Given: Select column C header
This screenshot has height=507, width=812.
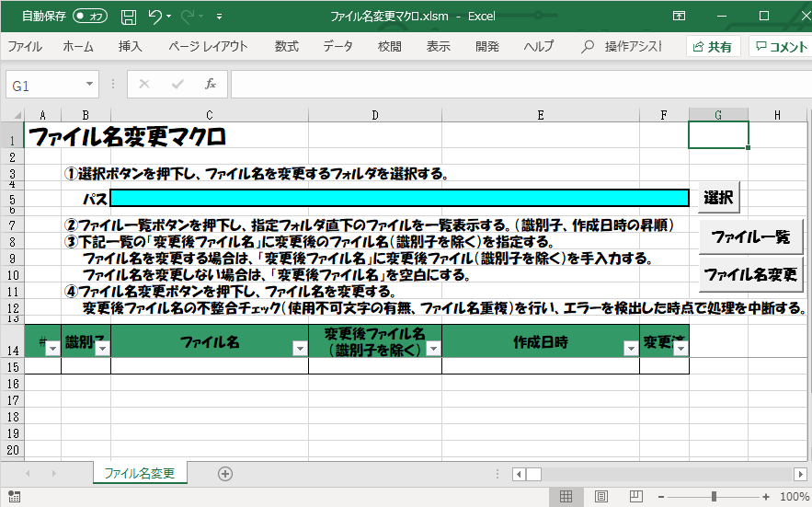Looking at the screenshot, I should tap(210, 115).
